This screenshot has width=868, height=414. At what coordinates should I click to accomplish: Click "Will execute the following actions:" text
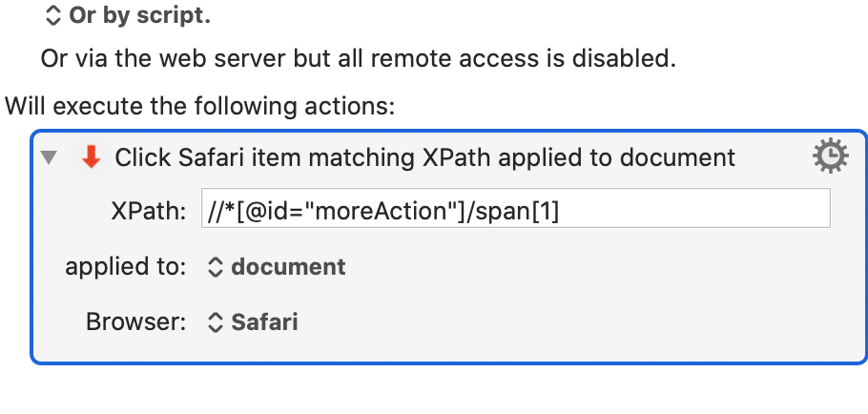200,106
